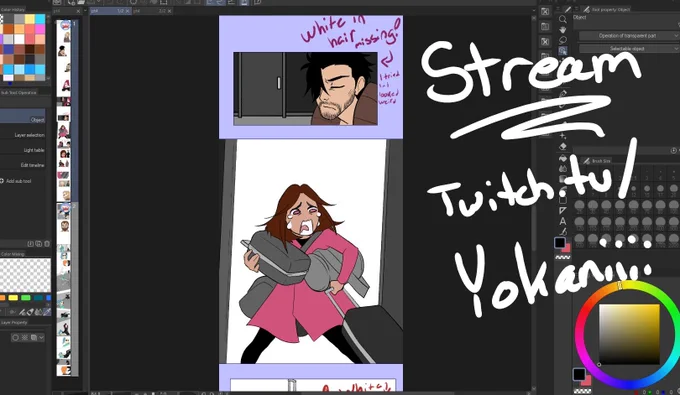The image size is (680, 395).
Task: Pick the yellow swatch in Color History
Action: tap(29, 19)
